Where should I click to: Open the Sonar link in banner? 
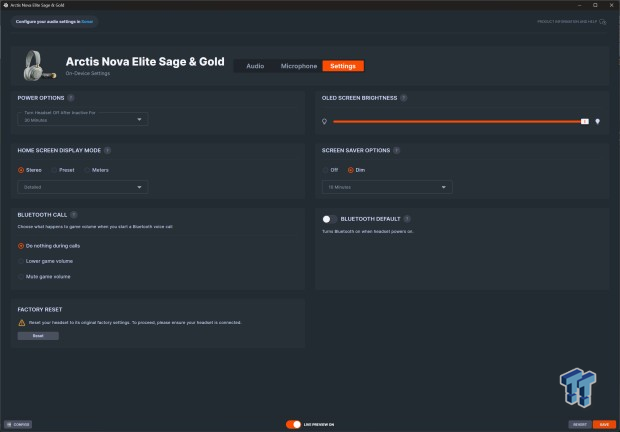pyautogui.click(x=87, y=21)
